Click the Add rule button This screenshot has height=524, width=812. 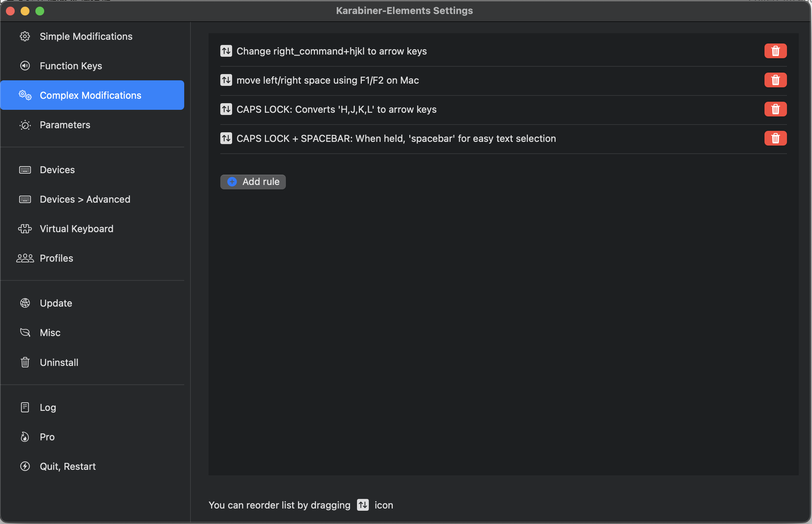253,182
